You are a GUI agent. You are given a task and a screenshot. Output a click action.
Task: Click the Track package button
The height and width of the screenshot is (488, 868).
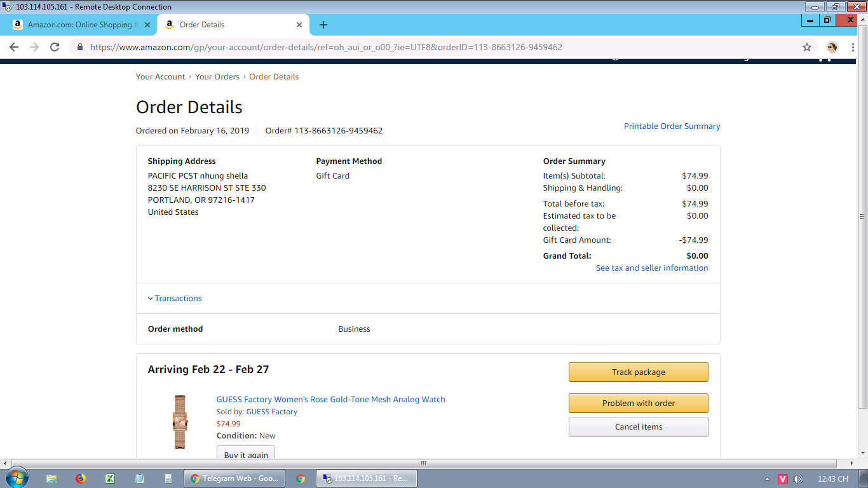pyautogui.click(x=638, y=372)
